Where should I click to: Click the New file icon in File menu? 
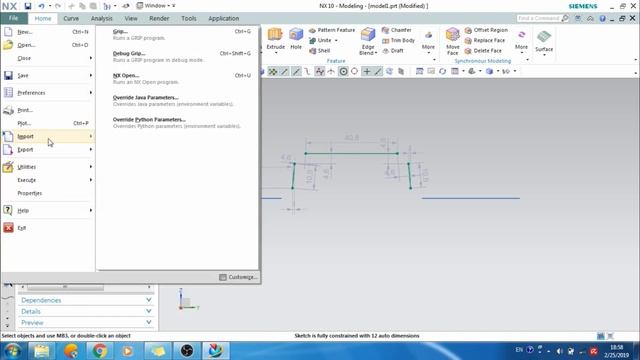8,32
